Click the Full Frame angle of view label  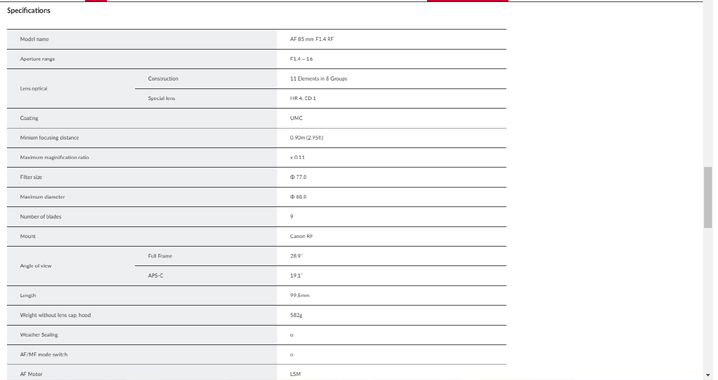coord(160,256)
